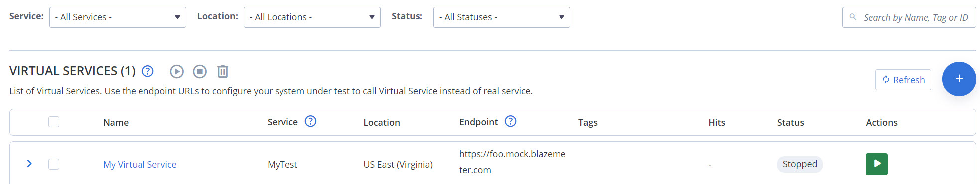Click the Endpoint column help icon

[x=511, y=121]
